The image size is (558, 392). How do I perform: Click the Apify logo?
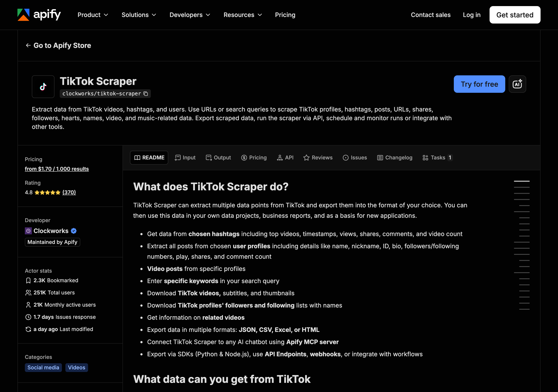pyautogui.click(x=39, y=15)
